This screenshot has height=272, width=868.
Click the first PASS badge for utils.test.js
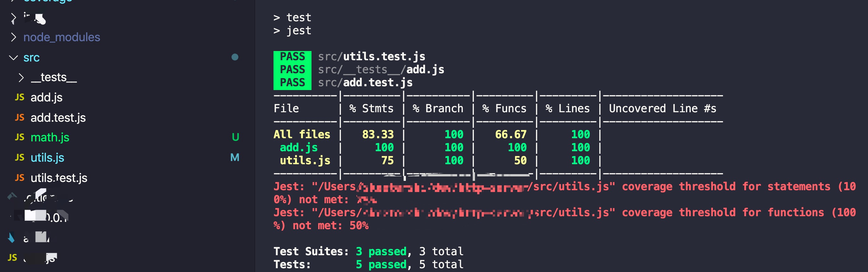tap(292, 57)
